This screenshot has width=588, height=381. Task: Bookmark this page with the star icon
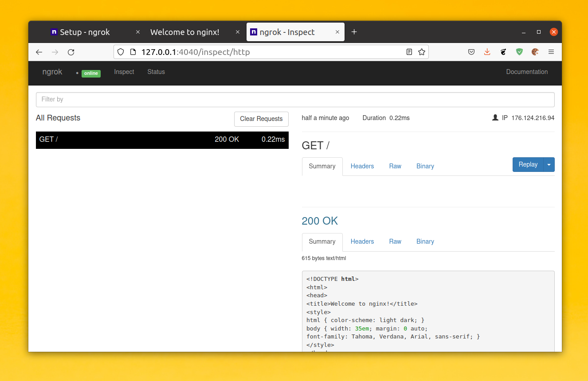pyautogui.click(x=422, y=52)
